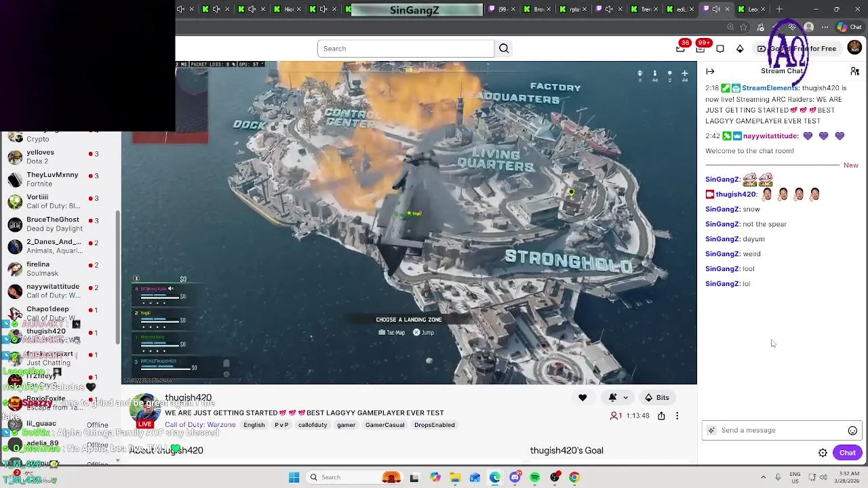Click the Bits button under stream

point(656,398)
